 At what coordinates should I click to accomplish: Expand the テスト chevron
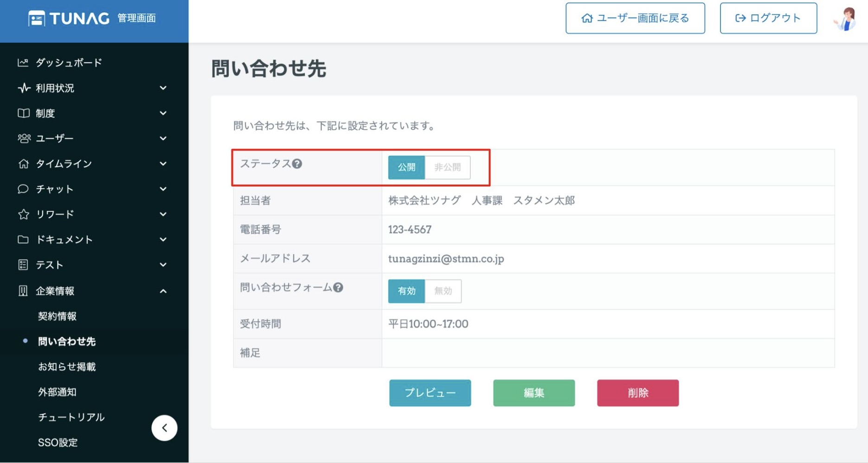click(163, 265)
